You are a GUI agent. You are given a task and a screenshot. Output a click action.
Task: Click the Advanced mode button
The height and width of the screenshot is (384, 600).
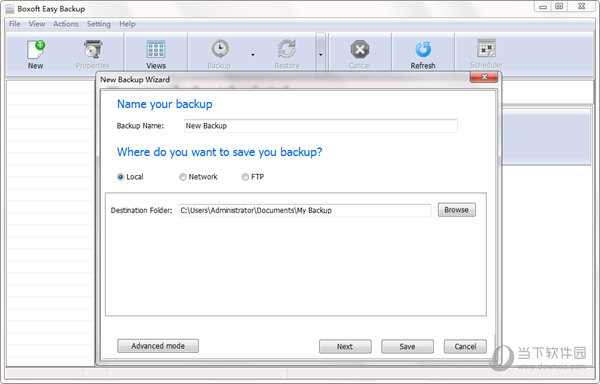click(x=158, y=346)
